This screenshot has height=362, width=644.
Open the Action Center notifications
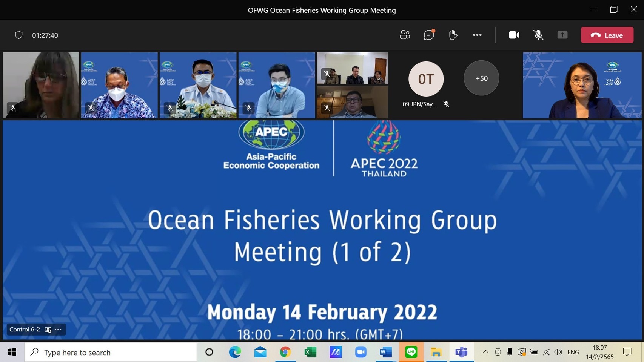pos(627,352)
